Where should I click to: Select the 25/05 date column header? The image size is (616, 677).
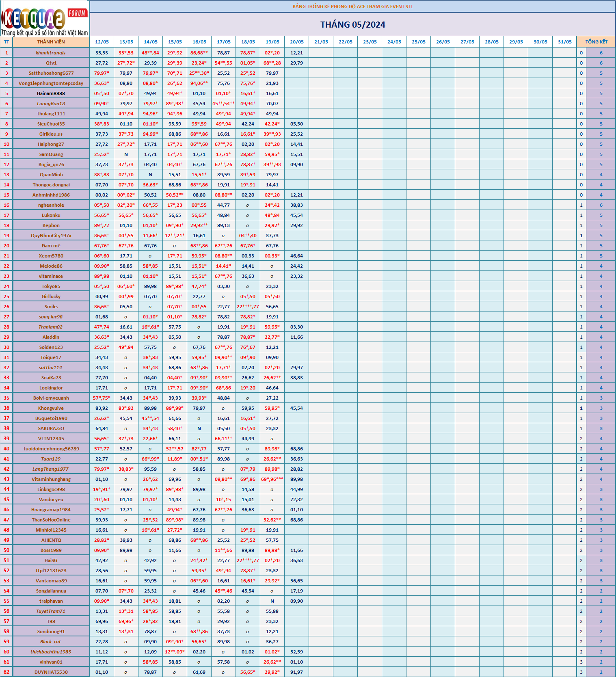418,42
